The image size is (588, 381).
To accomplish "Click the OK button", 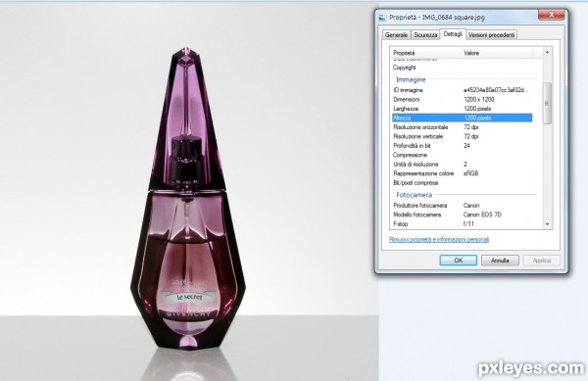I will tap(459, 260).
